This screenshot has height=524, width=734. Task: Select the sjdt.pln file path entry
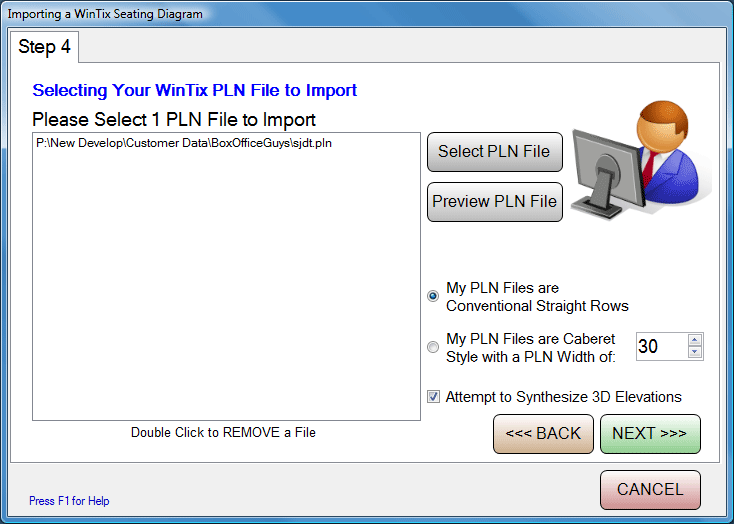click(184, 143)
